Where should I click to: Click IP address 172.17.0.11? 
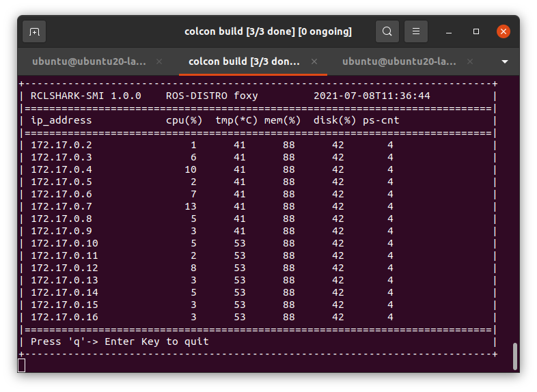tap(64, 256)
